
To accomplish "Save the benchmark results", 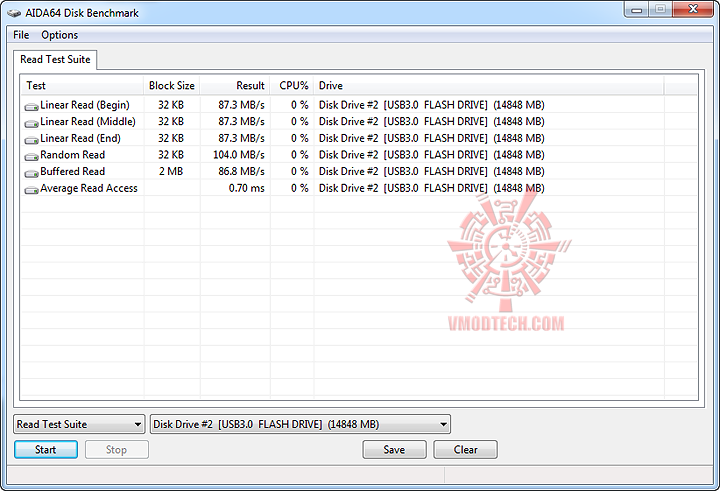I will point(394,450).
